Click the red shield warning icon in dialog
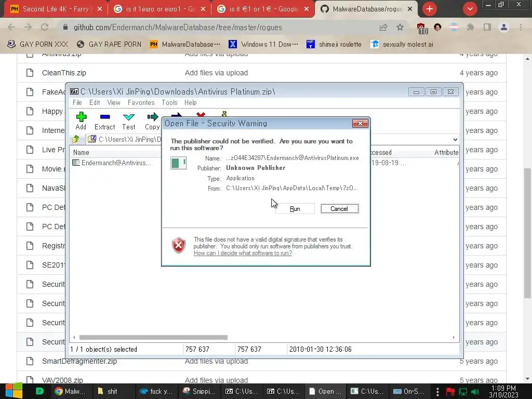The image size is (532, 399). point(179,246)
